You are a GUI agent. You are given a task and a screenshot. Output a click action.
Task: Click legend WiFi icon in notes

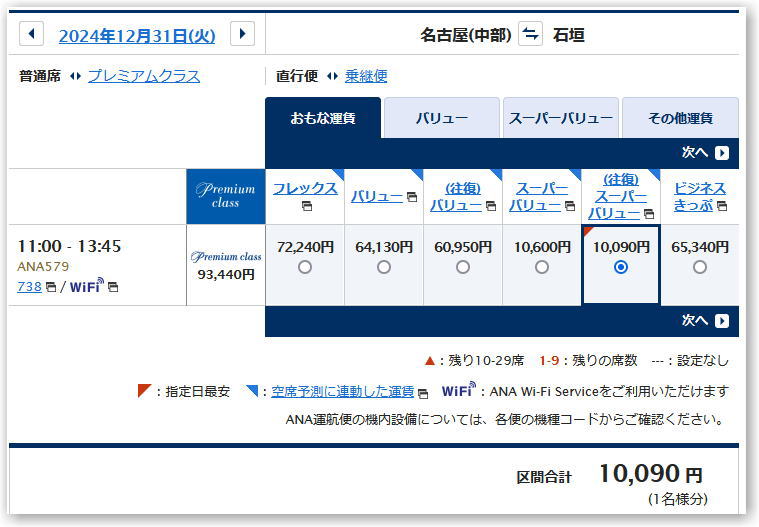[459, 390]
